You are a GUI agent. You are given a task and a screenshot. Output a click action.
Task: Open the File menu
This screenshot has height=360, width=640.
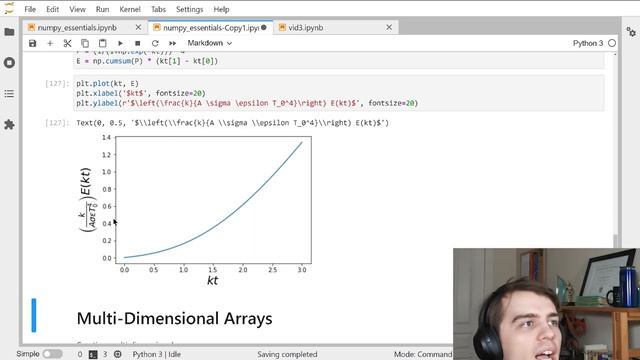[x=30, y=9]
